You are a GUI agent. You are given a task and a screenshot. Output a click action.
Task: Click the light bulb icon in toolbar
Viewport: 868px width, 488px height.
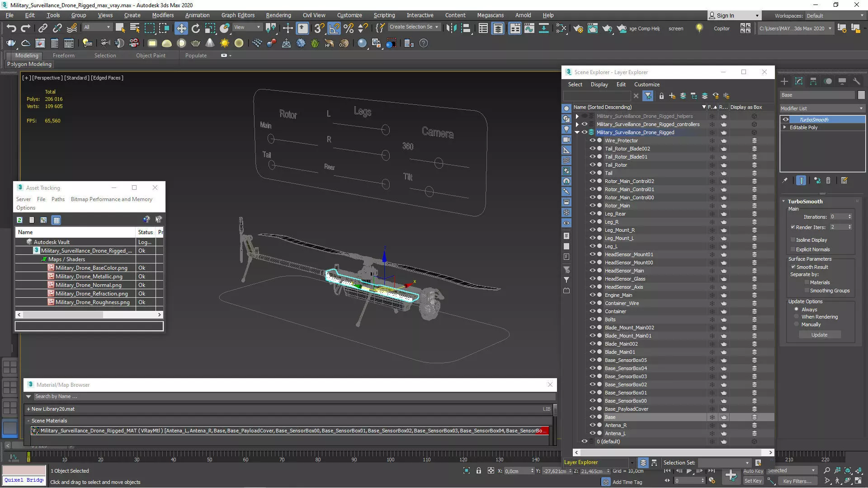pyautogui.click(x=699, y=28)
